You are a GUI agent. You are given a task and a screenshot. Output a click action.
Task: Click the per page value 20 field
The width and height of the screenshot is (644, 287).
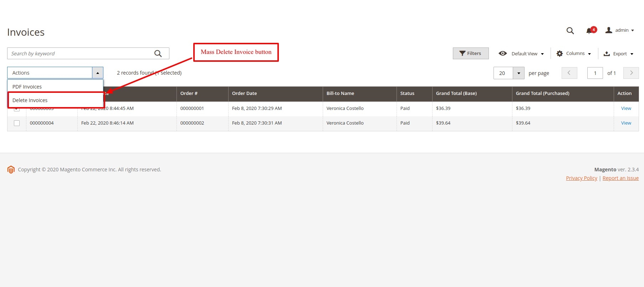[x=504, y=73]
